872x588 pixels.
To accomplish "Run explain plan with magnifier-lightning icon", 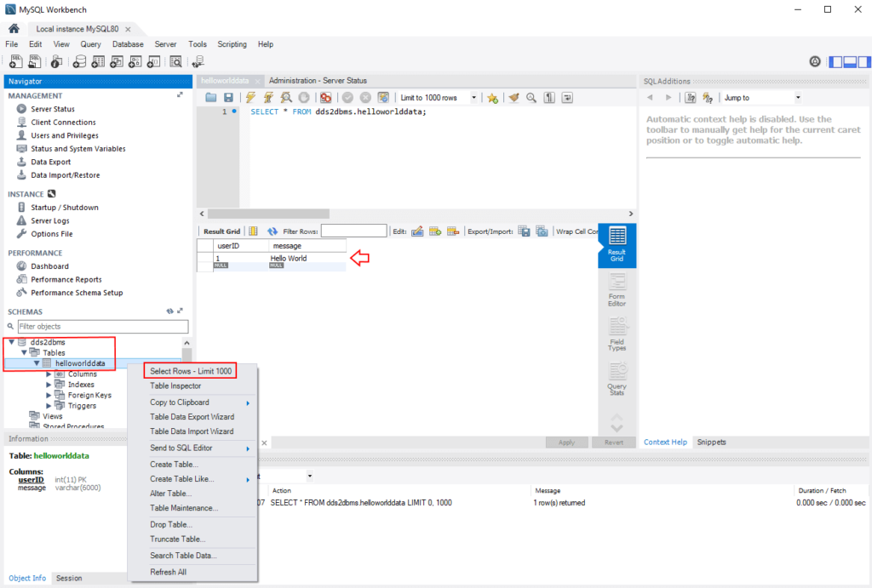I will [286, 98].
